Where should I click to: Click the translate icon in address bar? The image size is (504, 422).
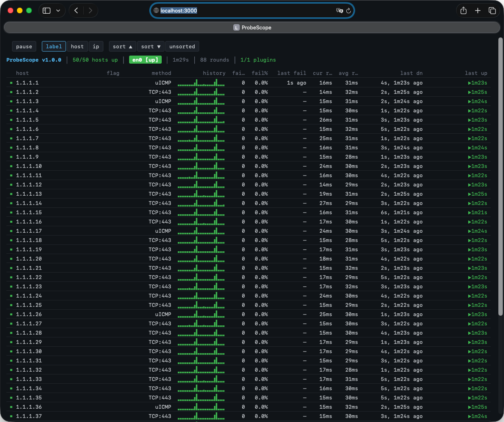click(339, 10)
